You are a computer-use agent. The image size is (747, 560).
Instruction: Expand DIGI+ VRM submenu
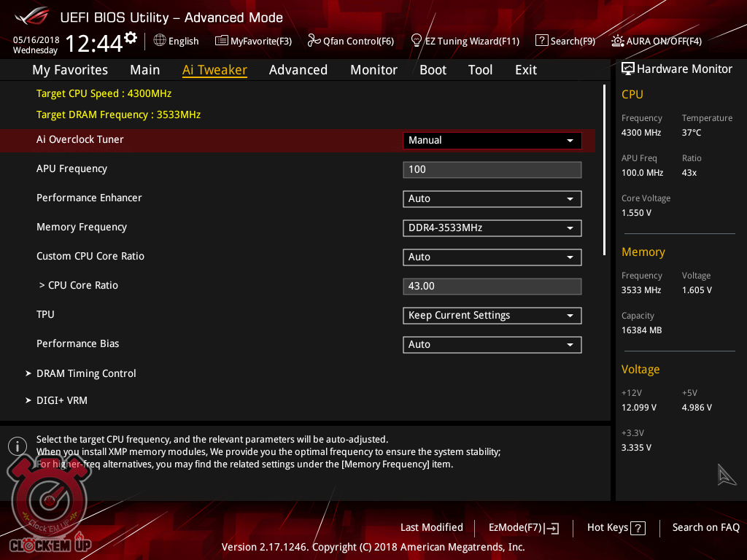[x=62, y=400]
